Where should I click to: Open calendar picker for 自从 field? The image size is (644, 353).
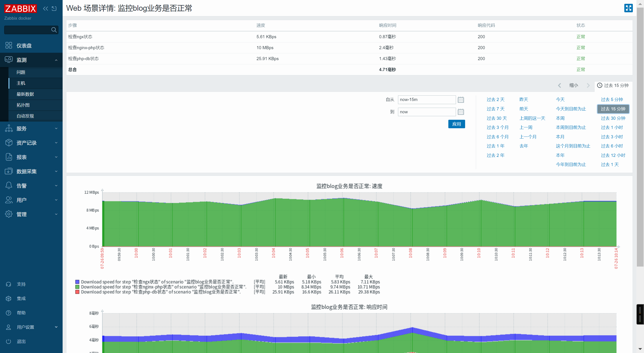click(x=461, y=100)
